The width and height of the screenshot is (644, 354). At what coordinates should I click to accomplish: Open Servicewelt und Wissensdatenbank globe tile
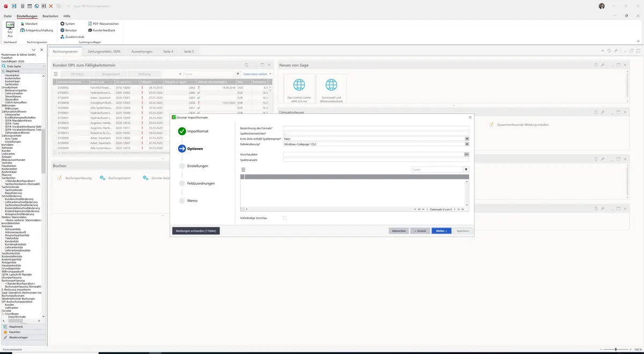pyautogui.click(x=332, y=90)
